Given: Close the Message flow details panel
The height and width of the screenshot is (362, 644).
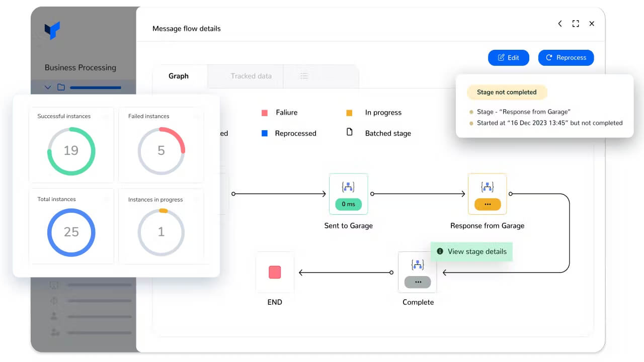Looking at the screenshot, I should [x=592, y=24].
